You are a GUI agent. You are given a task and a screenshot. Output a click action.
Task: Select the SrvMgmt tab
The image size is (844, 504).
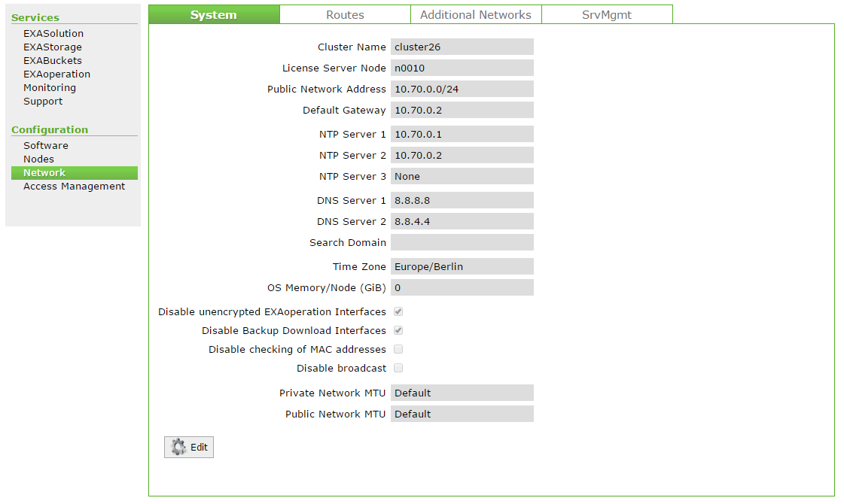click(x=607, y=15)
